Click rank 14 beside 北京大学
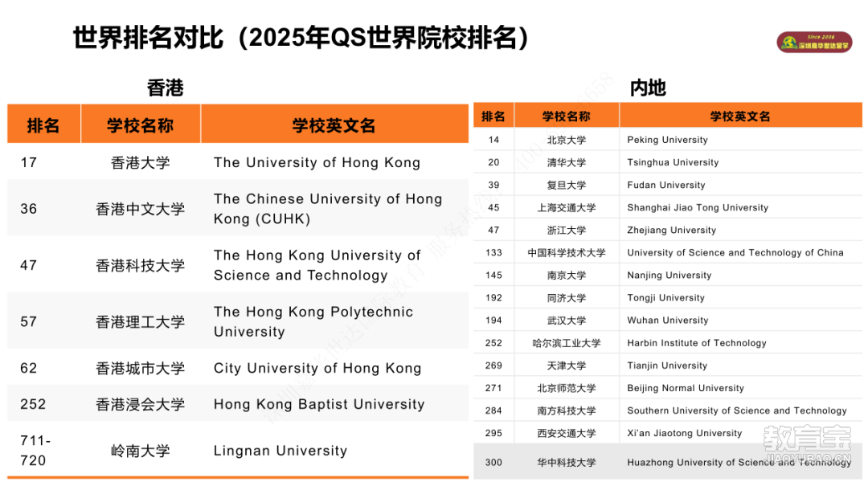 pos(493,140)
